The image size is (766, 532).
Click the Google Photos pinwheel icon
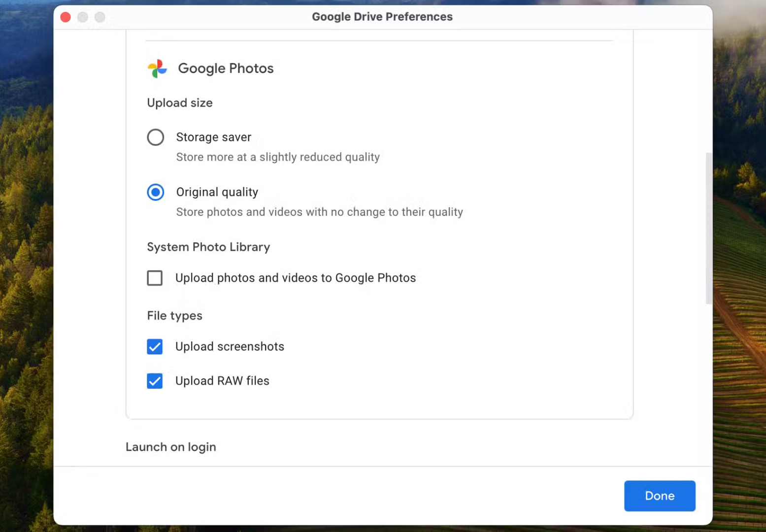coord(157,68)
